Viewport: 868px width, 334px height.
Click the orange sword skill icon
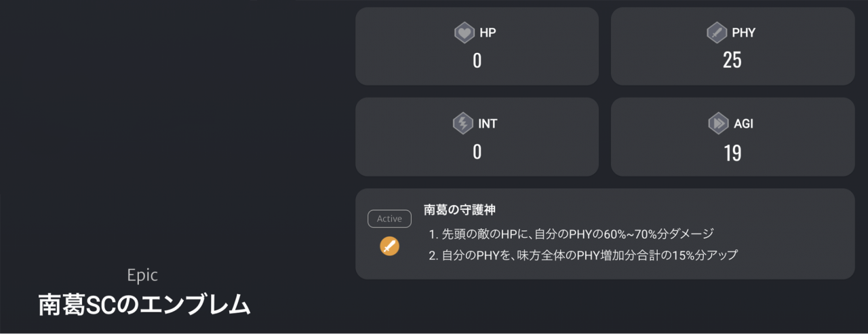tap(389, 246)
